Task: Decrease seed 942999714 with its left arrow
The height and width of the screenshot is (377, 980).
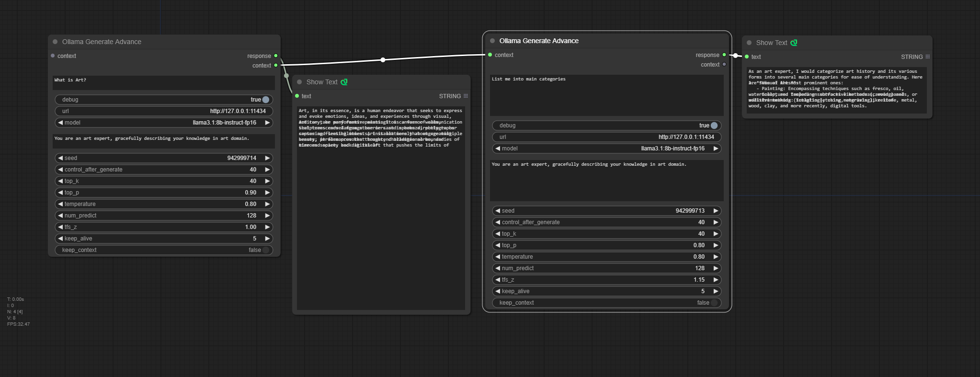Action: point(60,158)
